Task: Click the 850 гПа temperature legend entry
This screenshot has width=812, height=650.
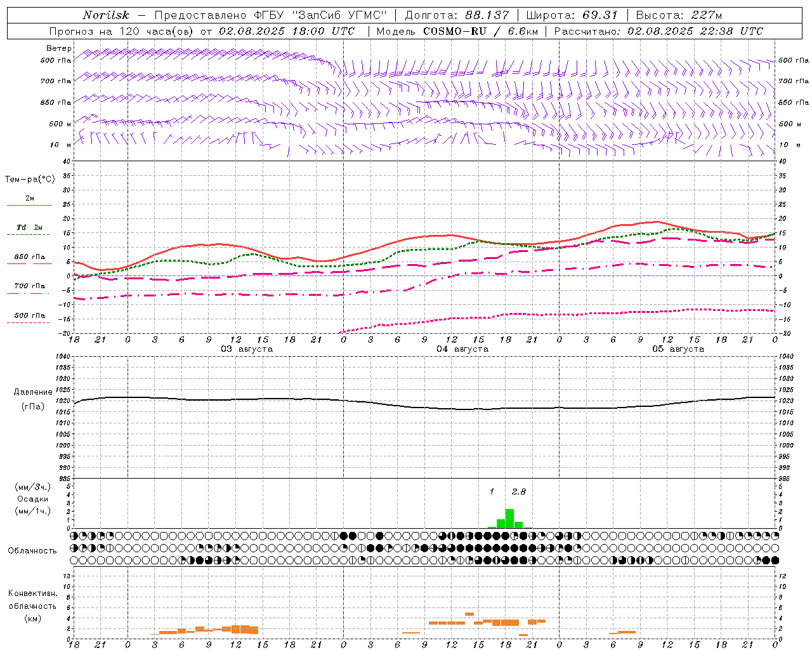Action: pos(29,257)
